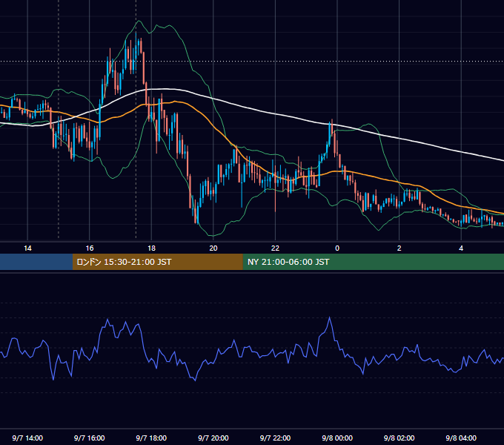This screenshot has width=504, height=445.
Task: Click the hour label 22 on the price chart axis
Action: [275, 248]
